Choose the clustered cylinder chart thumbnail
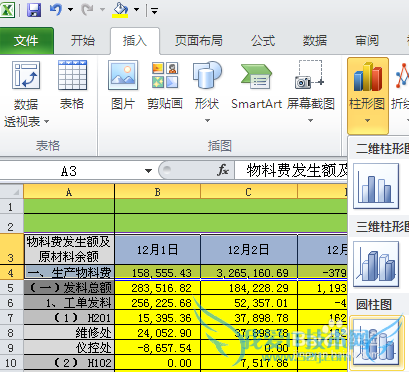 click(377, 342)
